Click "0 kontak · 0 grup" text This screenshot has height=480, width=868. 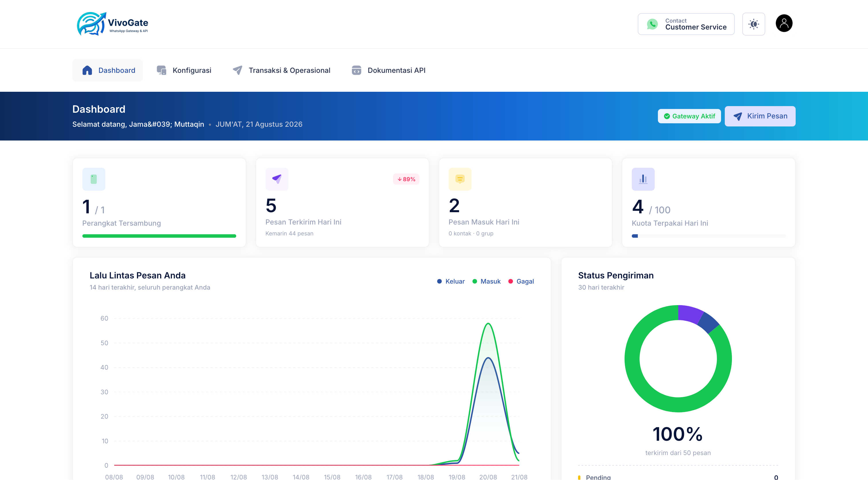tap(471, 233)
